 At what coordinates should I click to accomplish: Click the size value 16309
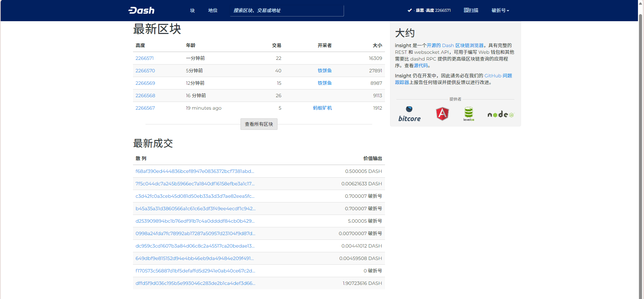(376, 58)
